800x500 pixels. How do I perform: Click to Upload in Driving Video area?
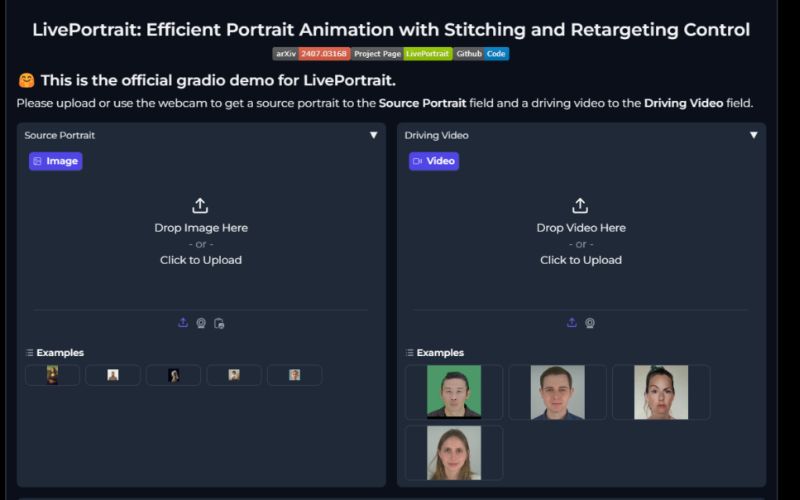click(x=581, y=260)
